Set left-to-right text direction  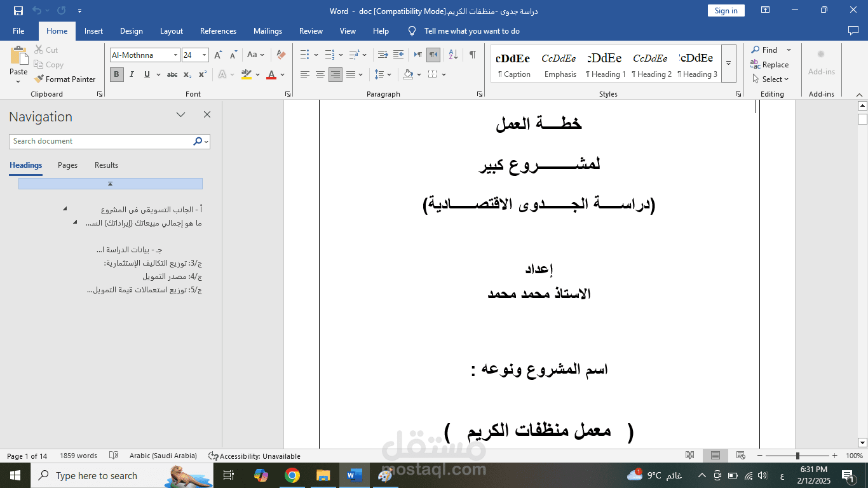[x=417, y=55]
